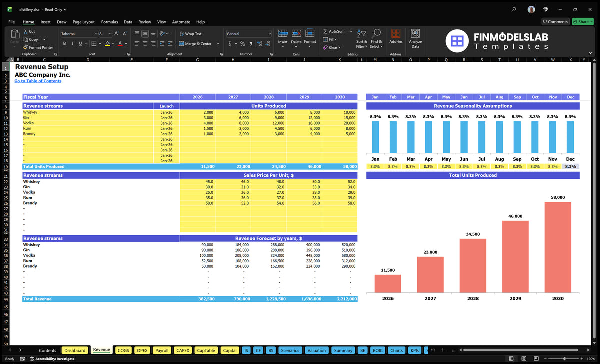Toggle Top Align
This screenshot has width=600, height=364.
tap(137, 34)
